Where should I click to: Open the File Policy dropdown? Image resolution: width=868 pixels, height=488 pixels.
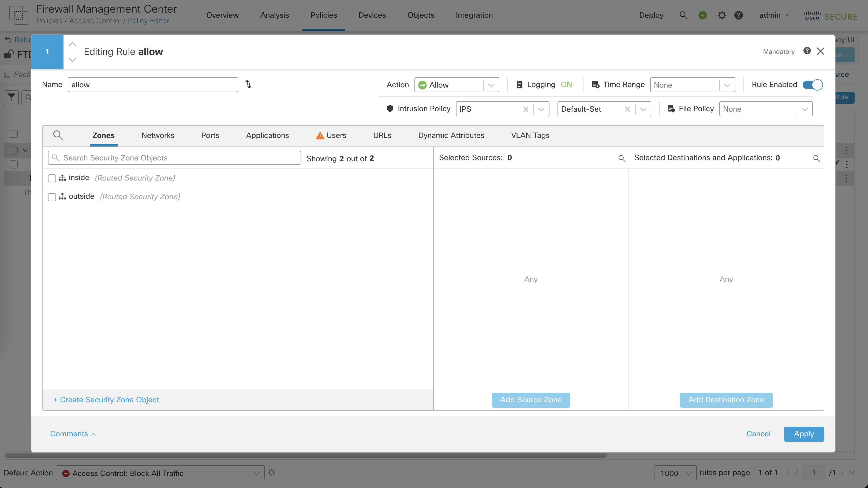[x=804, y=109]
